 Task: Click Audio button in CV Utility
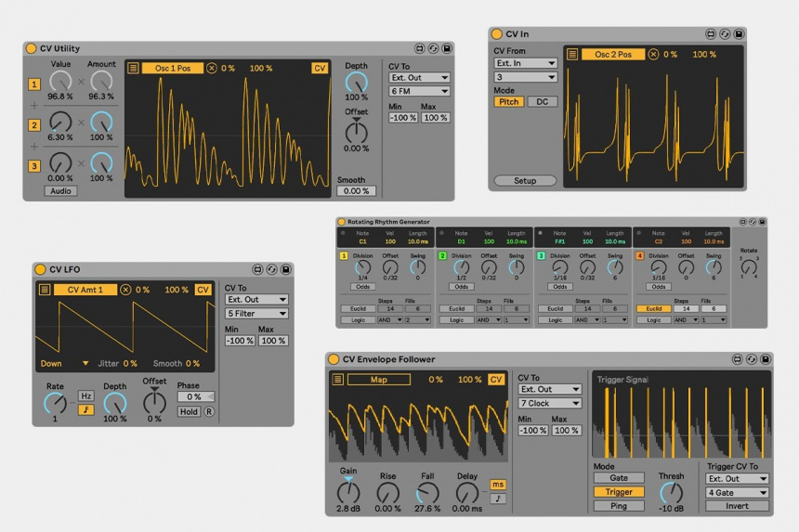tap(60, 191)
